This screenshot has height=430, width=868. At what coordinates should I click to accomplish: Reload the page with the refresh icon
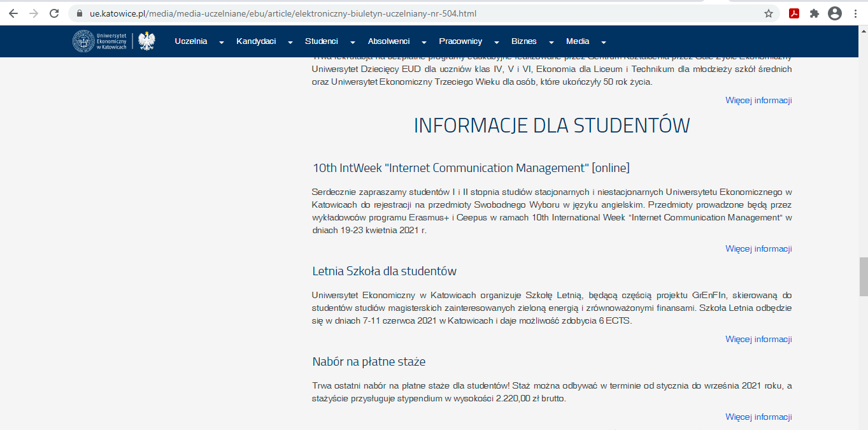(54, 13)
